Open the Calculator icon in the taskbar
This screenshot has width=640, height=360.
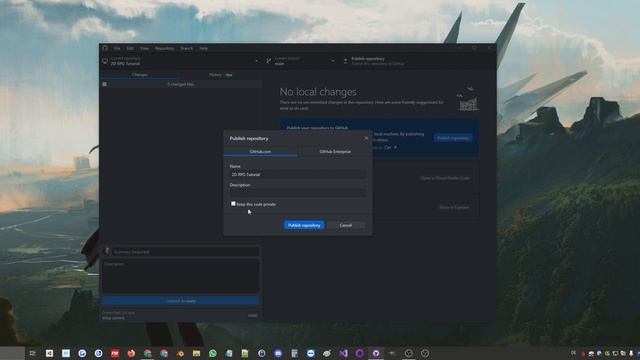294,353
